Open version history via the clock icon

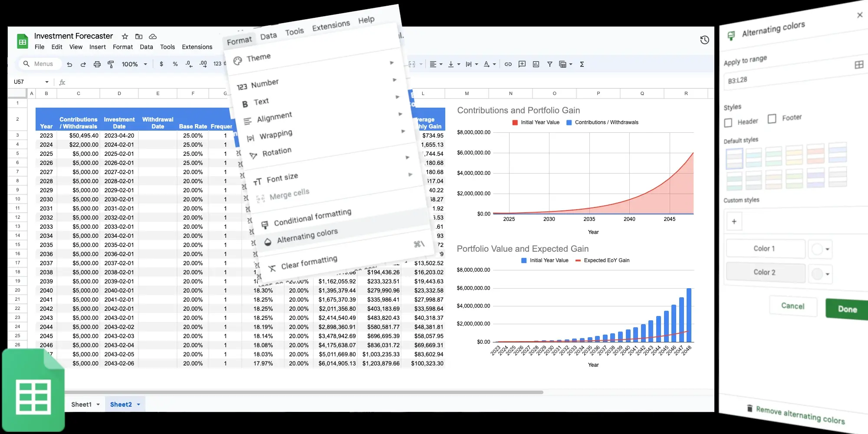pos(705,40)
